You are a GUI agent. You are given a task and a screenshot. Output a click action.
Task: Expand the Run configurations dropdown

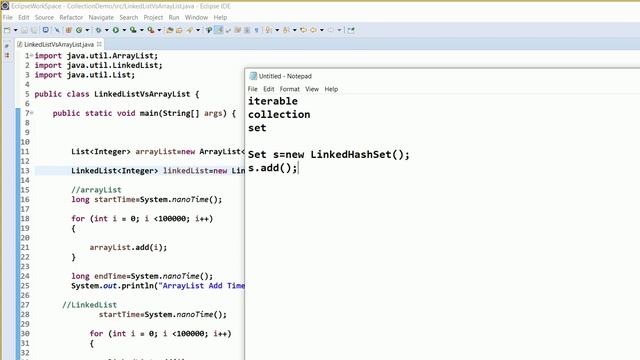(124, 30)
